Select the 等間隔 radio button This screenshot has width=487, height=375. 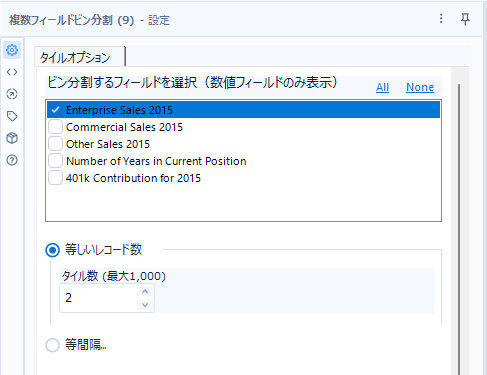click(52, 345)
